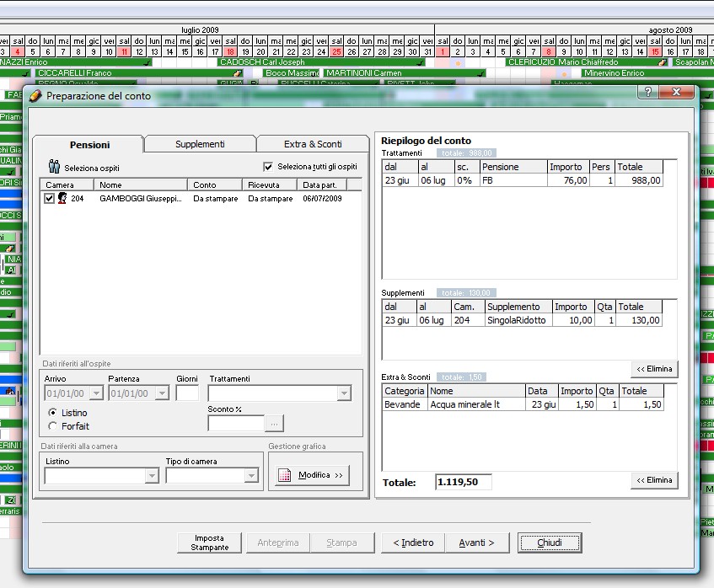The width and height of the screenshot is (714, 588).
Task: Click Elimina below the Supplementi table
Action: point(654,369)
